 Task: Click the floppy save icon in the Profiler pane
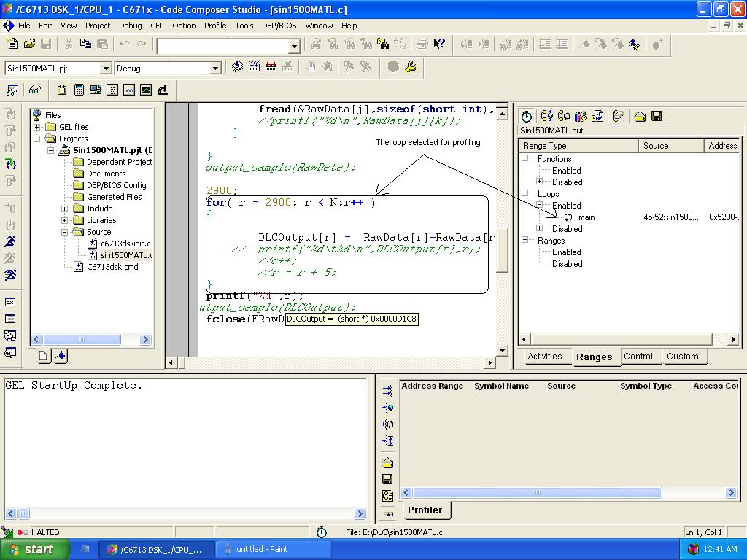[x=387, y=479]
